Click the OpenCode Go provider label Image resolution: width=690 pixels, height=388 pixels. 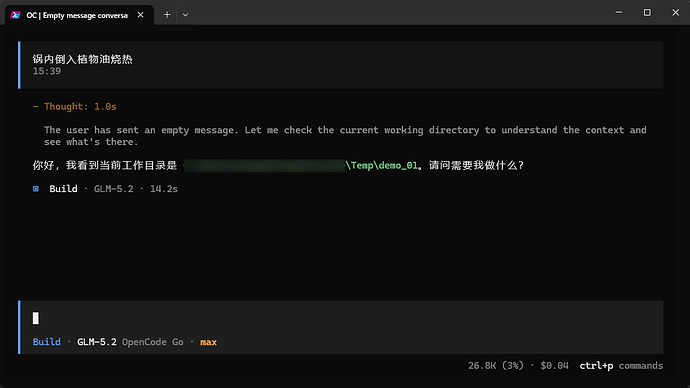tap(153, 342)
